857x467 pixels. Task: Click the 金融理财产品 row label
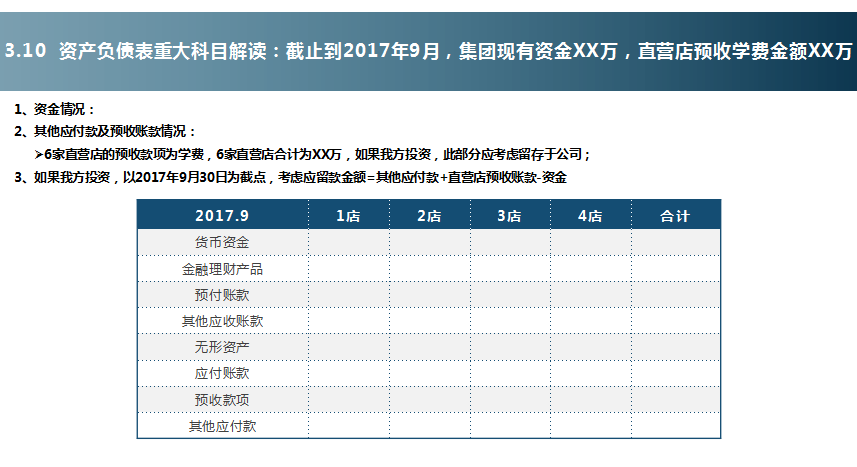coord(222,269)
